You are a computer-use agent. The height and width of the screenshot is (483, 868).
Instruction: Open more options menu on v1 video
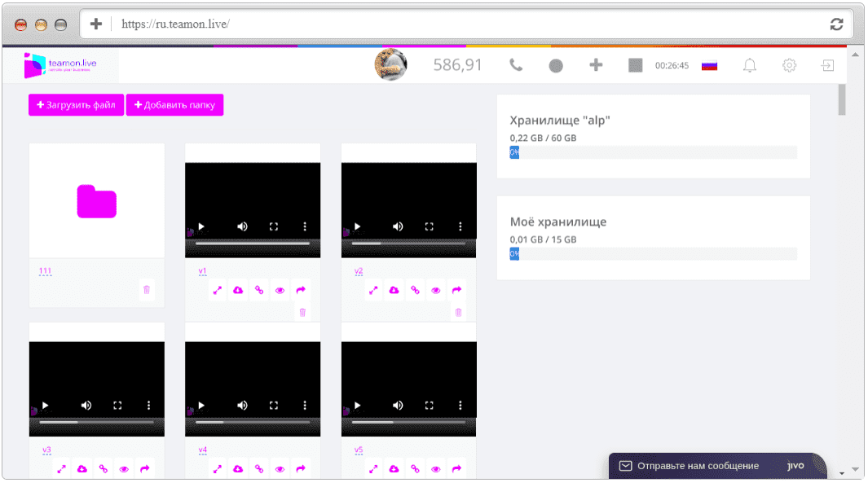click(305, 226)
